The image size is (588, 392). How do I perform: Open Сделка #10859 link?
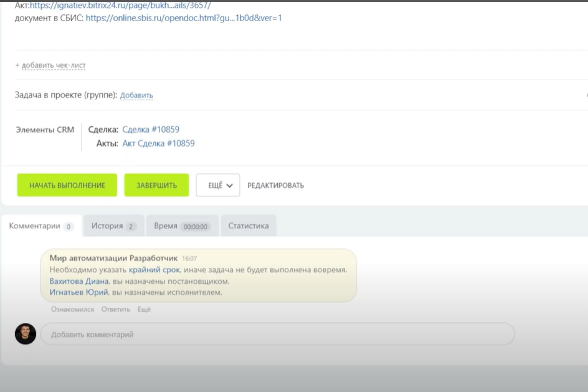click(151, 129)
